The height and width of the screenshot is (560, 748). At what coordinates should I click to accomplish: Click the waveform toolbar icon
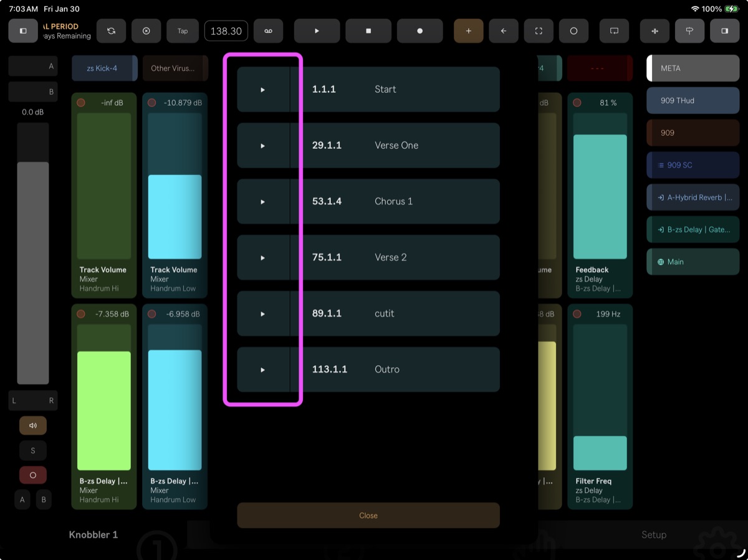[654, 31]
